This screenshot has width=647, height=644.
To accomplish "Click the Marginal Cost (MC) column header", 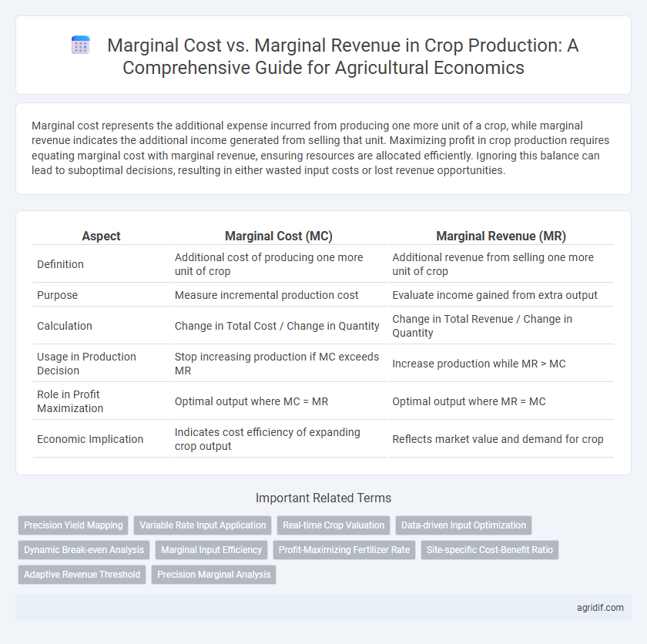I will [279, 236].
